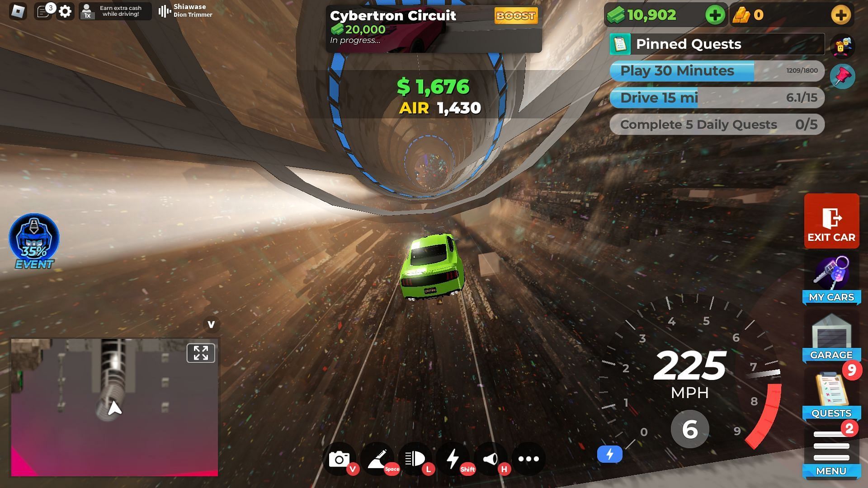The width and height of the screenshot is (868, 488).
Task: Toggle the headlights L button
Action: [415, 458]
